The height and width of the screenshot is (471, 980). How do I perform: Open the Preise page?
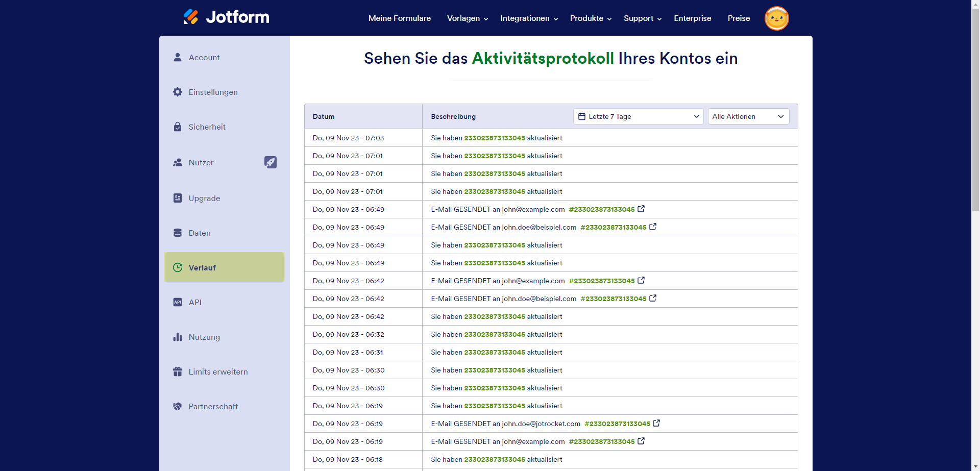coord(739,18)
